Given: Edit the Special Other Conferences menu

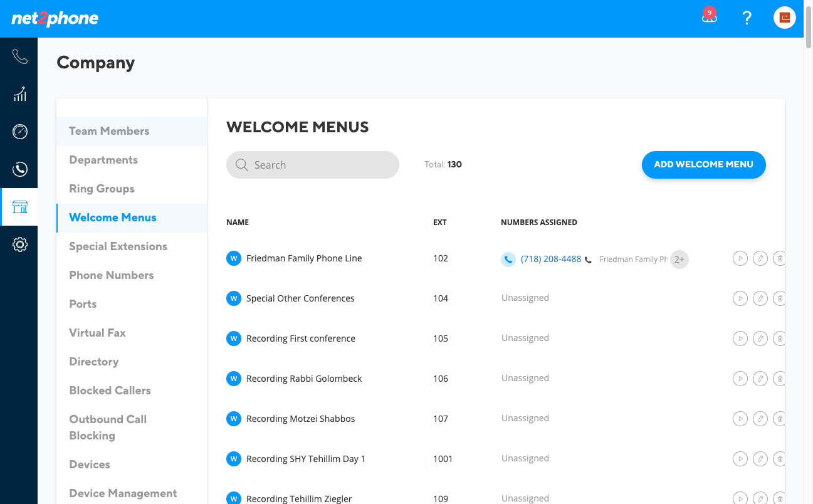Looking at the screenshot, I should coord(760,298).
